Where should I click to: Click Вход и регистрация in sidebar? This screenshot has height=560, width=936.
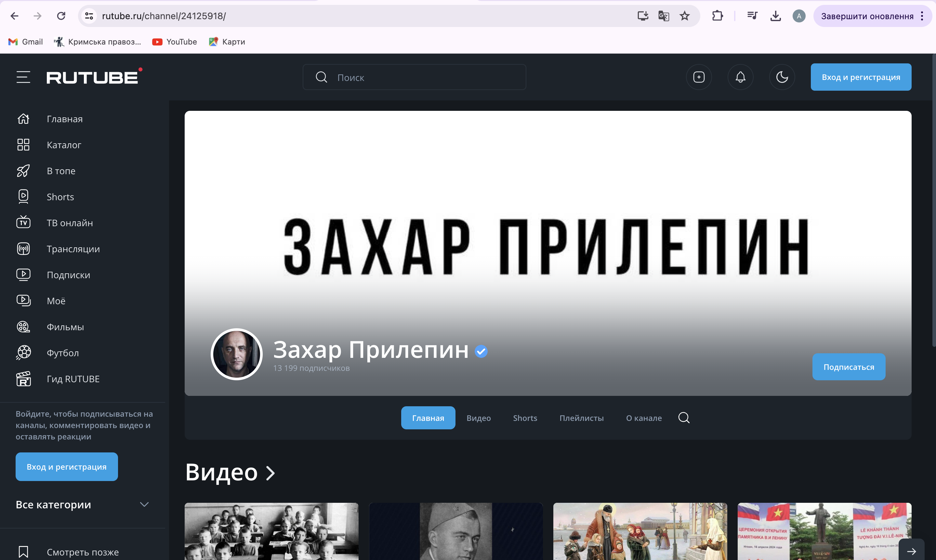point(66,467)
